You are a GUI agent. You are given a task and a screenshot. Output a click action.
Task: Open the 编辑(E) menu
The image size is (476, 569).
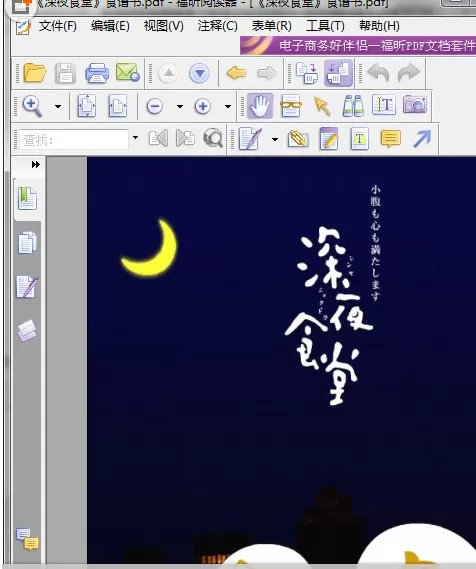pos(110,26)
